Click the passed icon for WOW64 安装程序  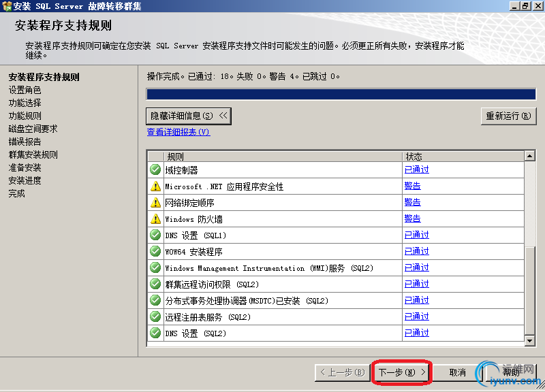[x=155, y=251]
